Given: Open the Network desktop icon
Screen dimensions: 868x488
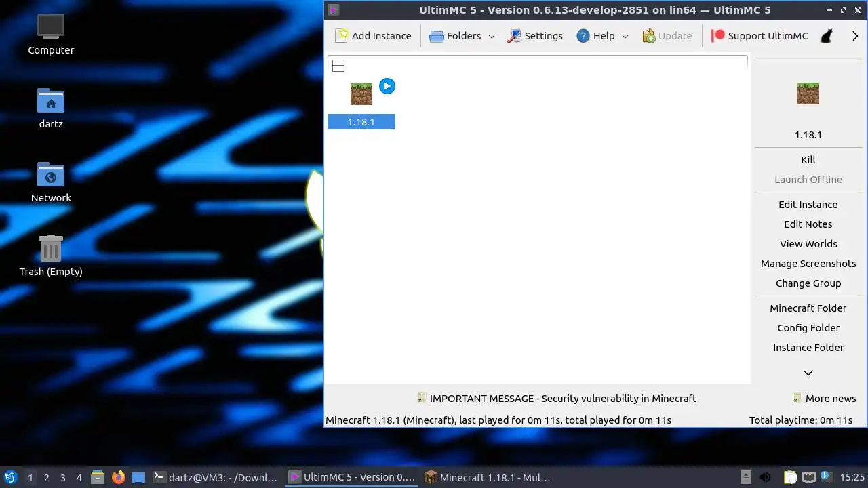Looking at the screenshot, I should pos(51,182).
